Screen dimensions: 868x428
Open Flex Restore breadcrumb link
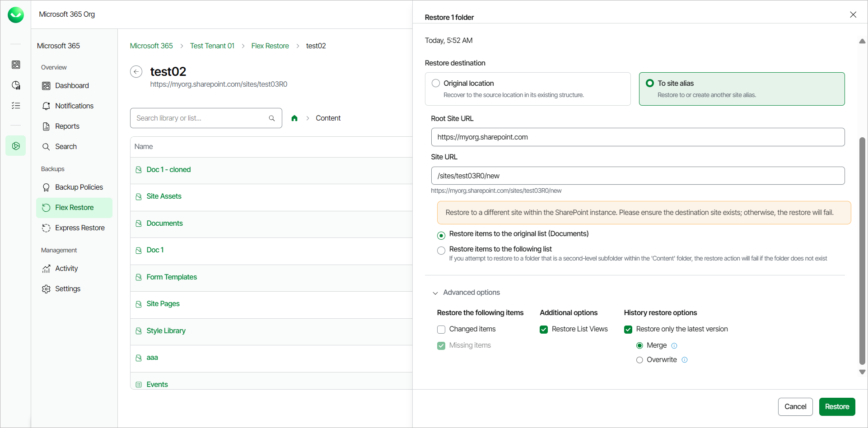(x=270, y=46)
